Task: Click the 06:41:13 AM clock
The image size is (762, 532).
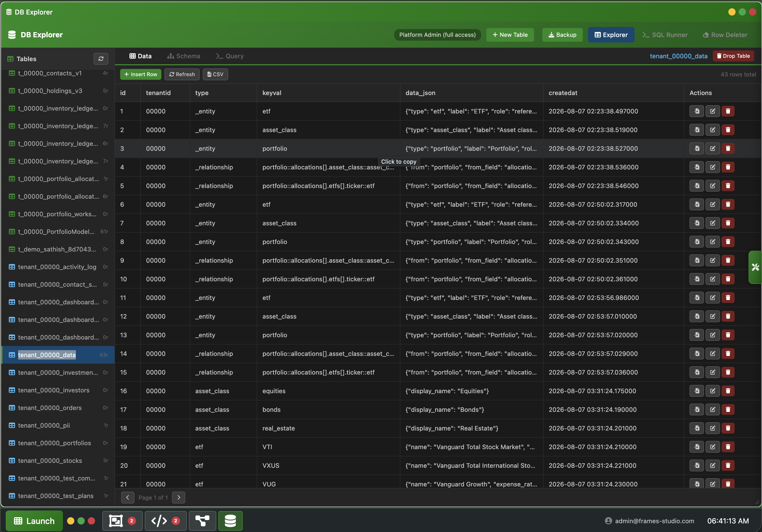Action: (x=728, y=521)
